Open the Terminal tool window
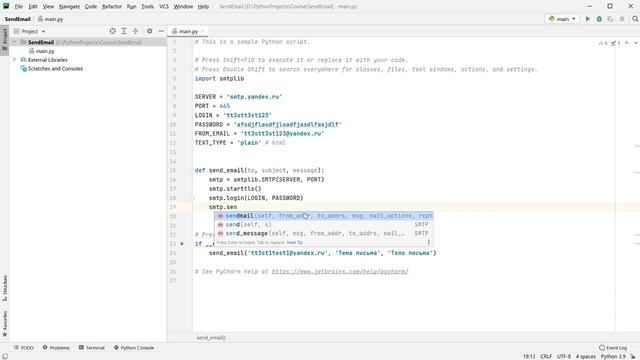Screen dimensions: 640x360 [x=91, y=348]
